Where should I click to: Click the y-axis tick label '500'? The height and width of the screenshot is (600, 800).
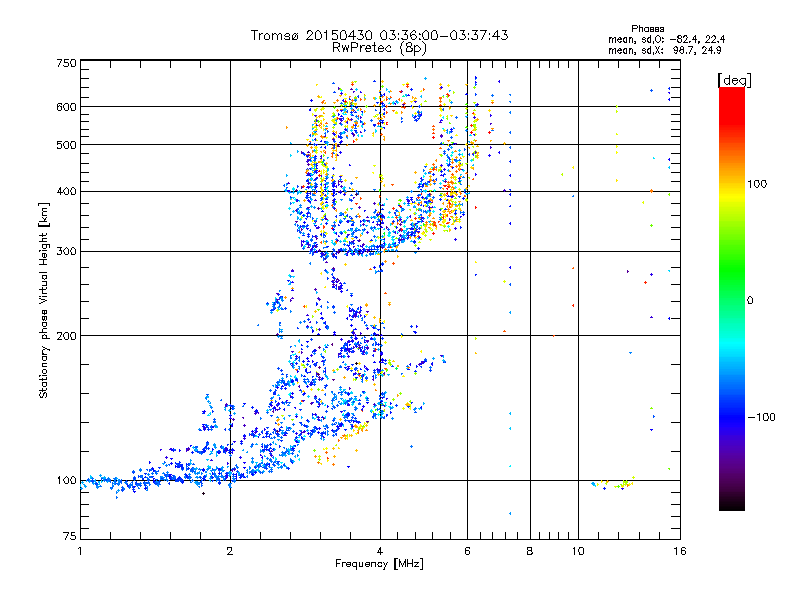(66, 145)
